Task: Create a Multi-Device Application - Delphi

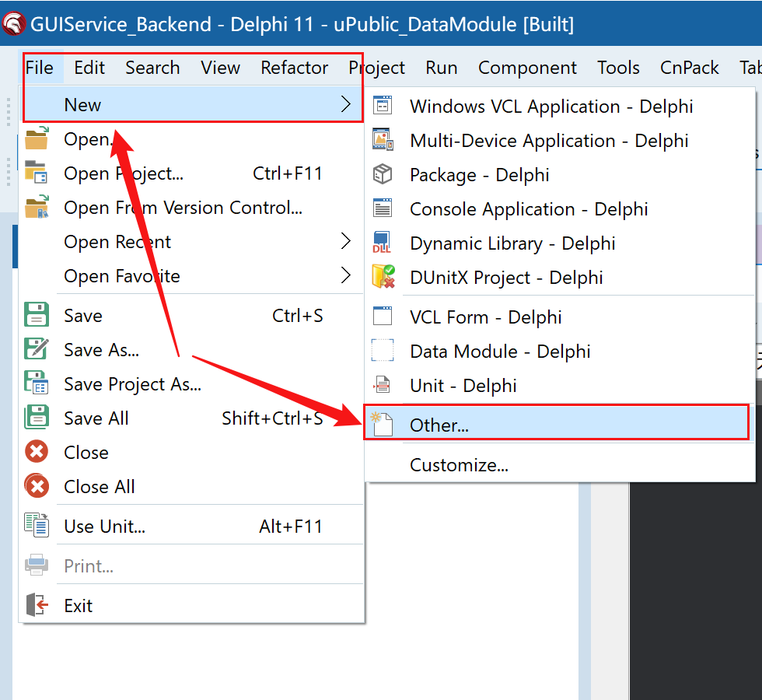Action: (x=560, y=141)
